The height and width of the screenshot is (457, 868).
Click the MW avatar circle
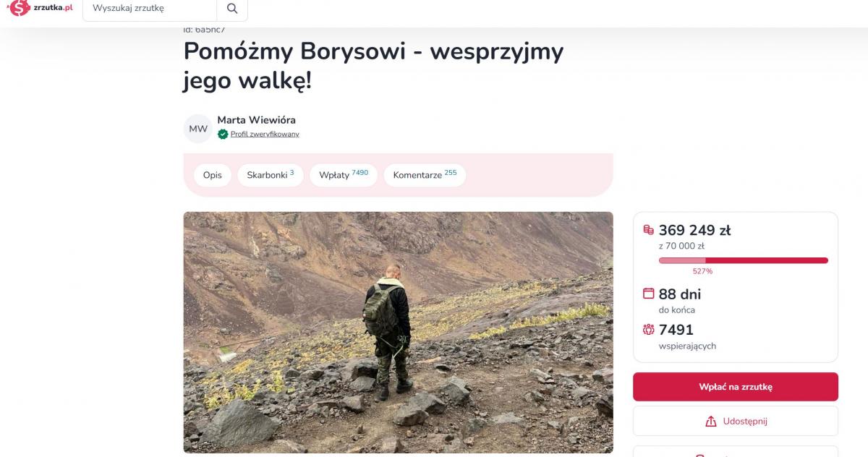coord(198,129)
